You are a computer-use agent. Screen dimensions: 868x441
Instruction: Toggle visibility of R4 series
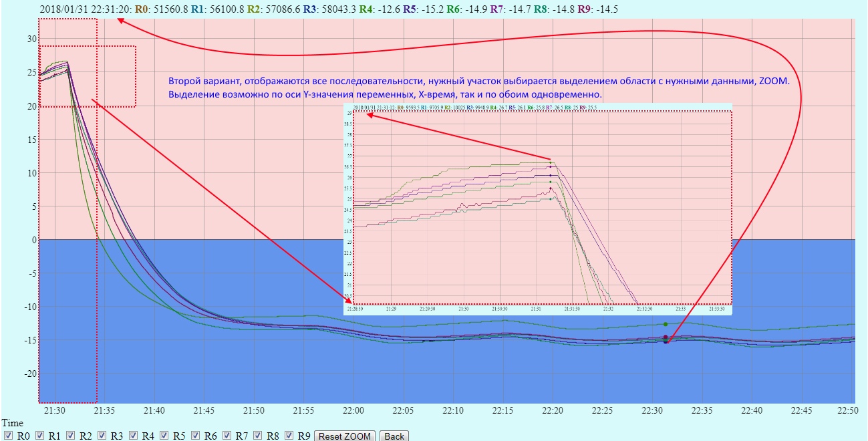133,436
